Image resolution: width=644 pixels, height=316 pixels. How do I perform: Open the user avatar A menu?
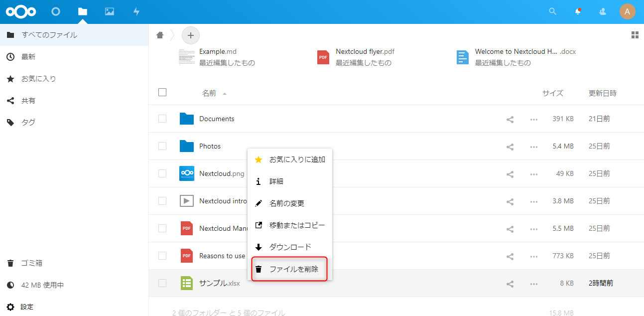tap(628, 11)
